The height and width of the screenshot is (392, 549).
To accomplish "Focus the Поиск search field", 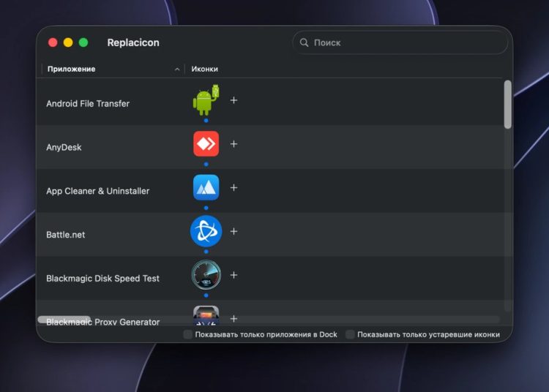I will [400, 42].
